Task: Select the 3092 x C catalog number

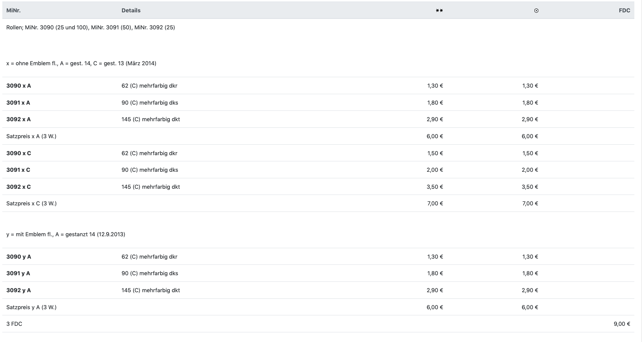Action: (19, 187)
